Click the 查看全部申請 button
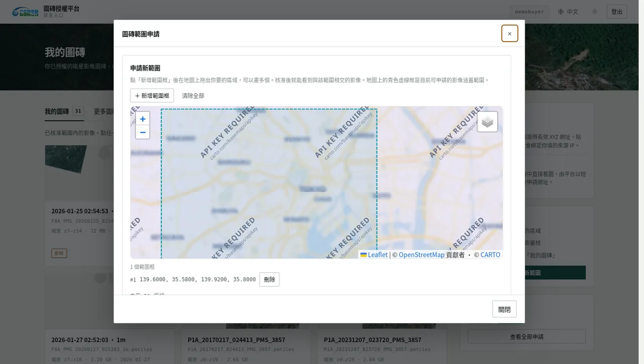The width and height of the screenshot is (644, 364). (x=527, y=336)
